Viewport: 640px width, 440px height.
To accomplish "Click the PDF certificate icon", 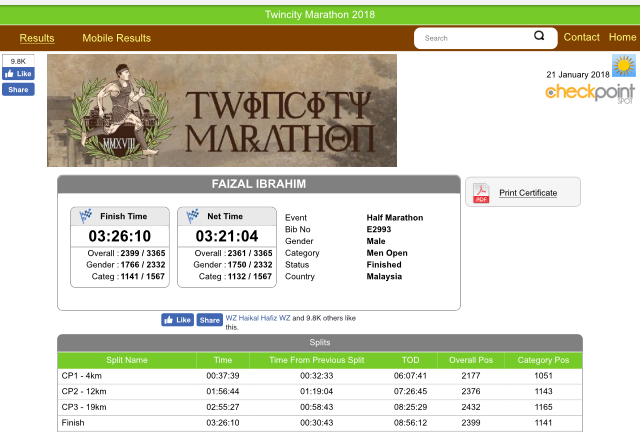I will [x=481, y=193].
